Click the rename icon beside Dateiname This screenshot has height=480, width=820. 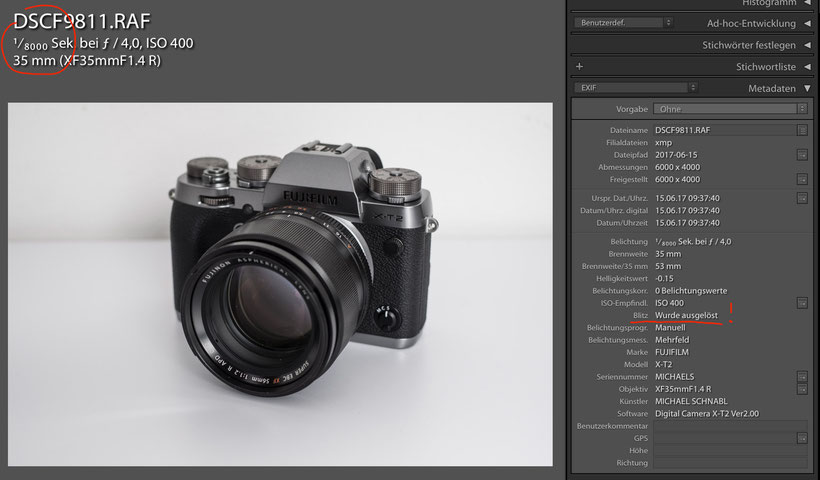click(802, 130)
